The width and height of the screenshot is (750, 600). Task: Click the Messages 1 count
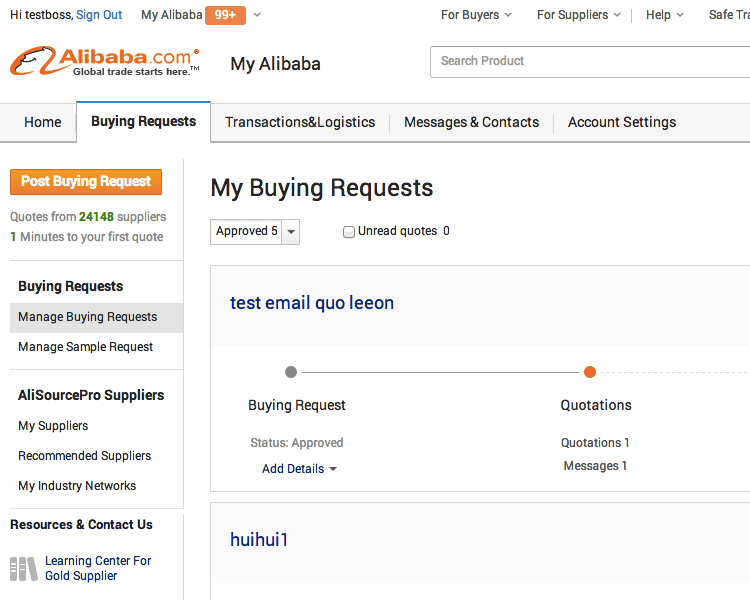(595, 466)
